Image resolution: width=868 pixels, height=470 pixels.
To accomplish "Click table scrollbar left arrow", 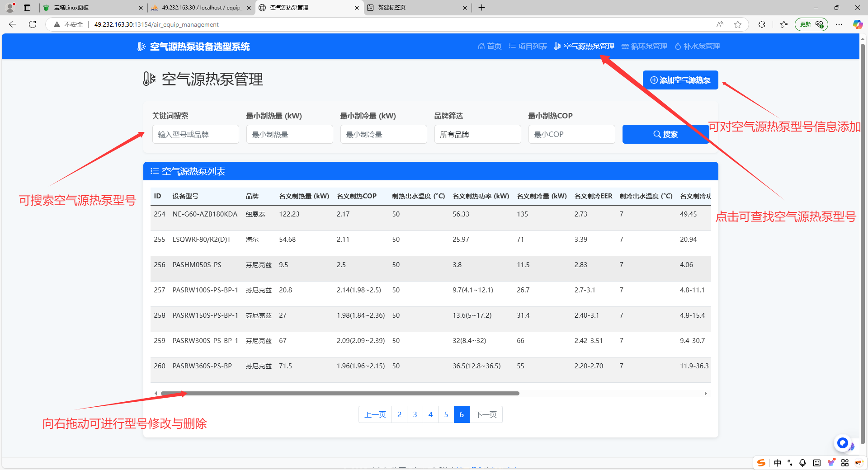I will pyautogui.click(x=156, y=393).
